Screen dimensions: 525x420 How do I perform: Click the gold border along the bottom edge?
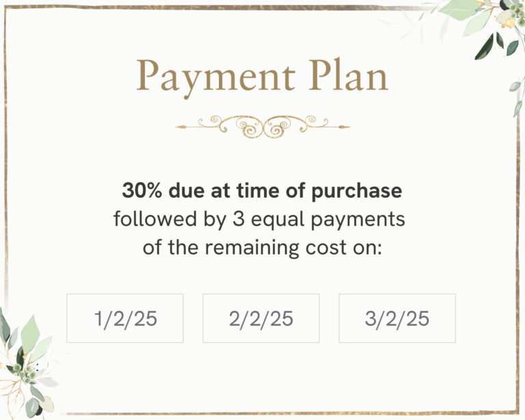tap(273, 414)
